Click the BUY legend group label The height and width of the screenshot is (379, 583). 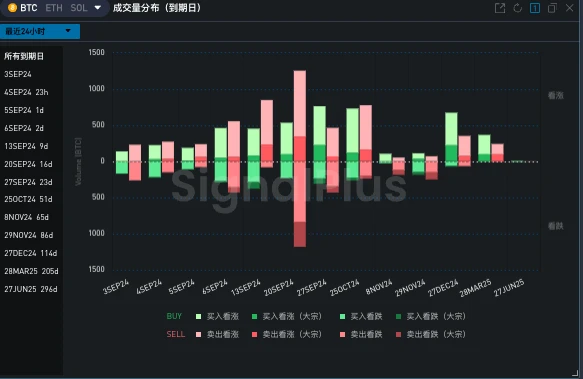[174, 317]
